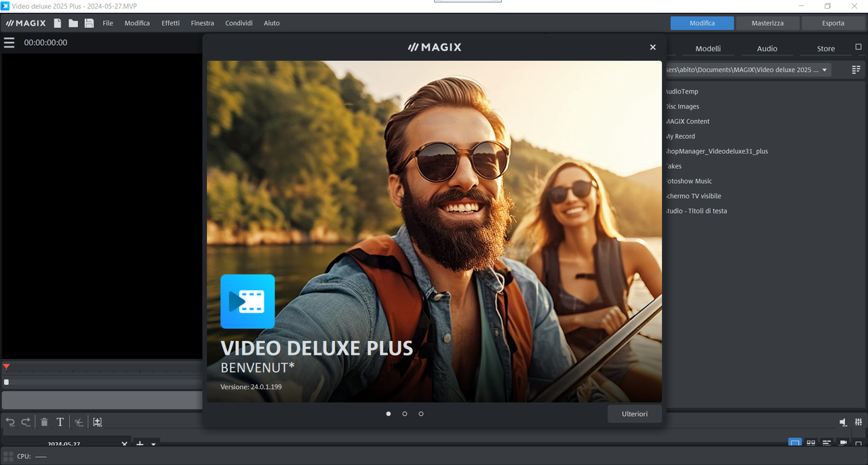Open the audio mixer sliders icon
The width and height of the screenshot is (868, 465).
click(x=858, y=422)
